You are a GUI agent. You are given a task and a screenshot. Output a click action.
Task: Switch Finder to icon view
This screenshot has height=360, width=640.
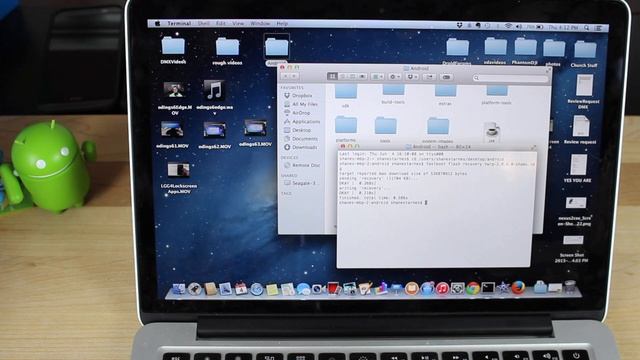point(332,76)
